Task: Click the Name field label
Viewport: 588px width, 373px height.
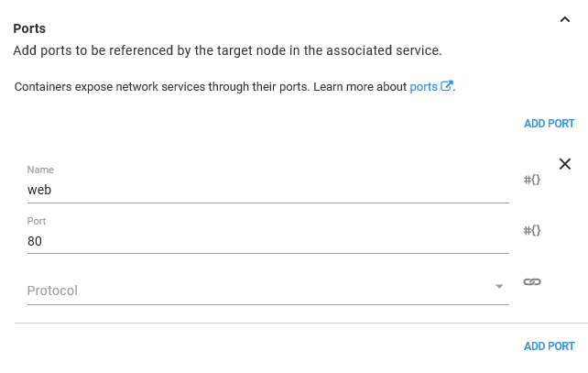Action: click(x=40, y=170)
